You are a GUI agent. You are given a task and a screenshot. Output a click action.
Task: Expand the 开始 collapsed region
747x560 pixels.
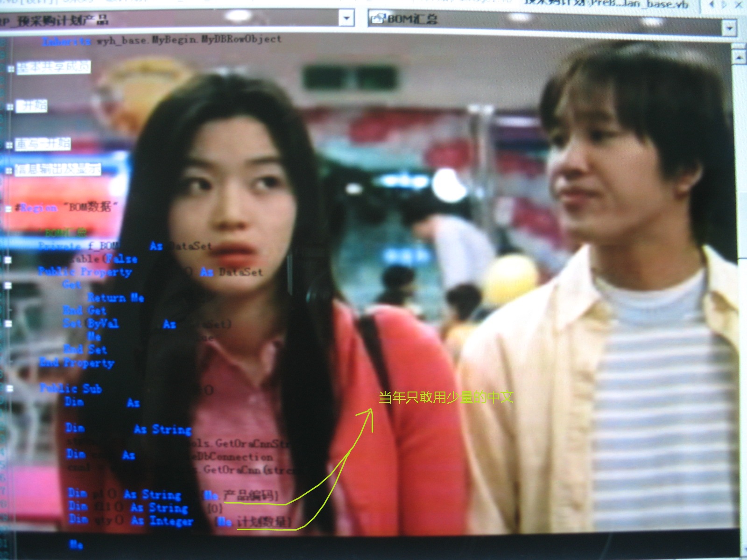10,106
